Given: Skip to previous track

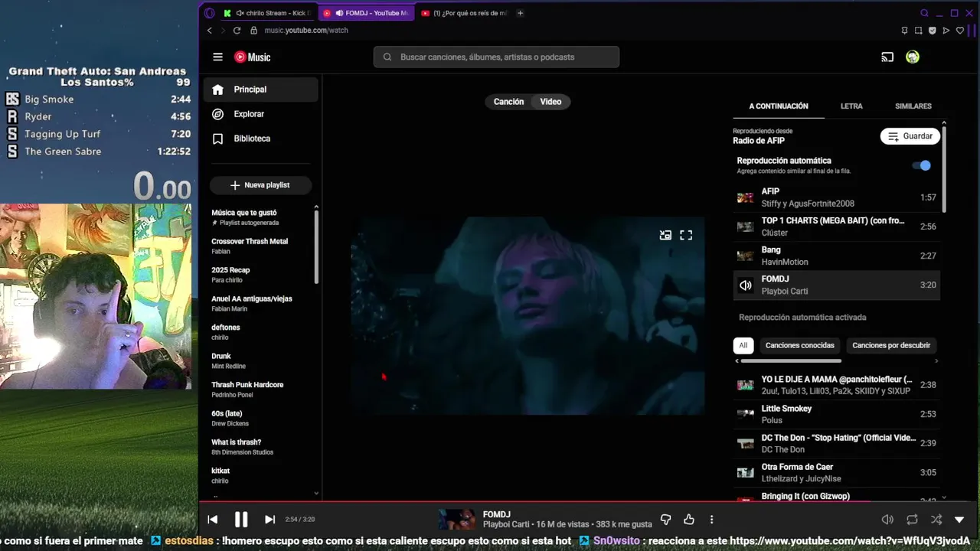Looking at the screenshot, I should [x=213, y=520].
